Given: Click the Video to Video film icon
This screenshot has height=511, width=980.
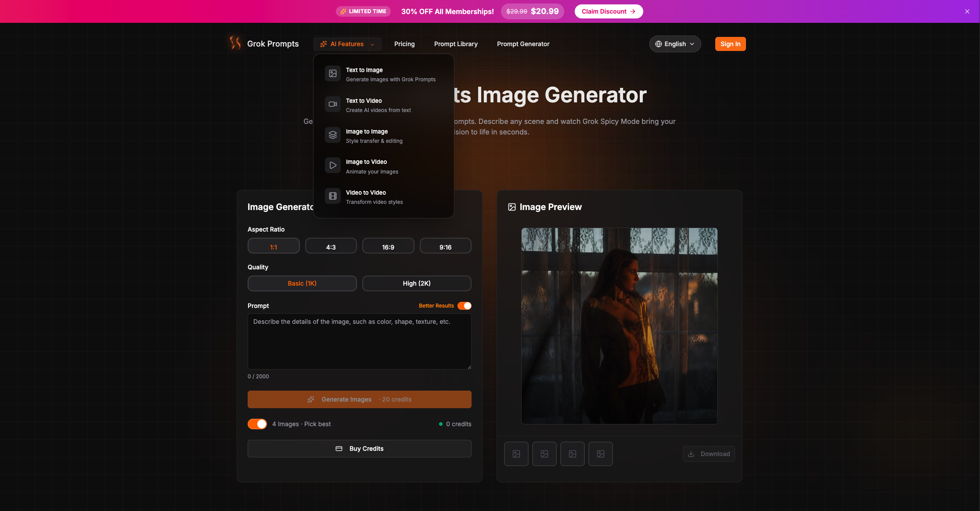Looking at the screenshot, I should (333, 196).
